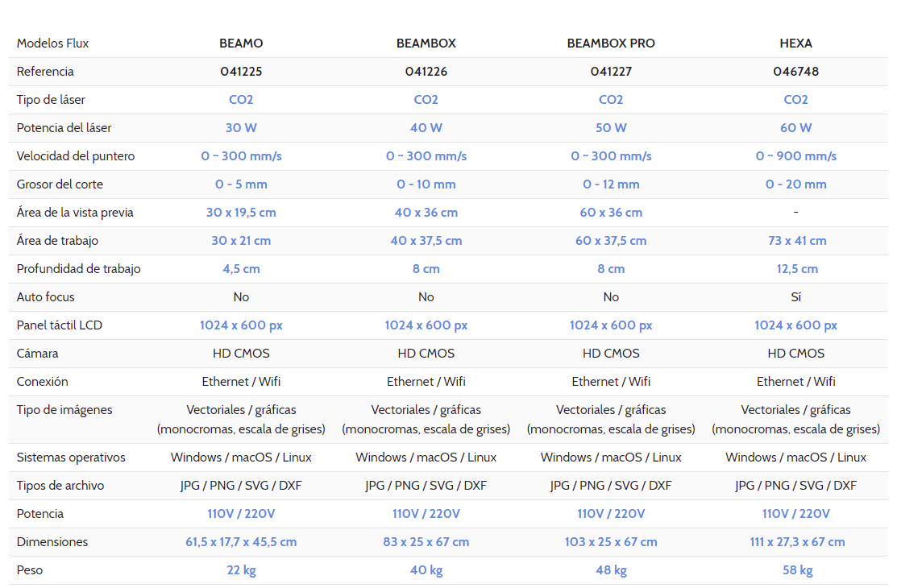
Task: Click the 30 x 19,5 cm preview area
Action: [x=241, y=213]
